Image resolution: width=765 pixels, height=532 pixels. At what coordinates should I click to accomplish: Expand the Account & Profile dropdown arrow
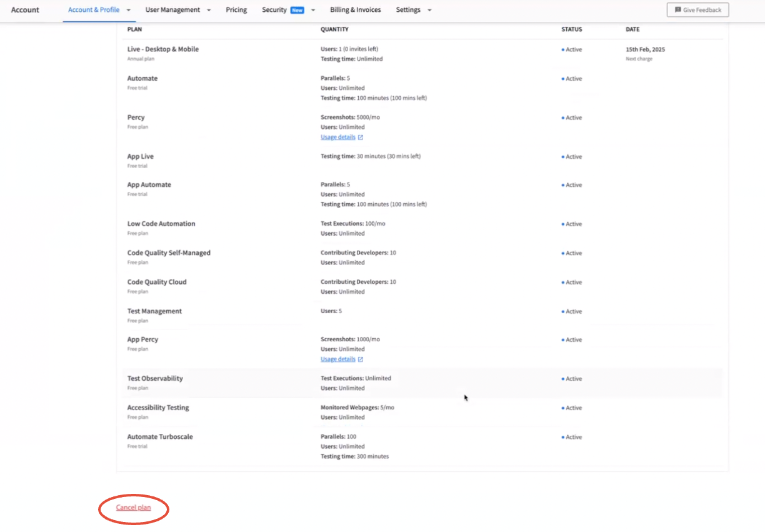coord(128,11)
